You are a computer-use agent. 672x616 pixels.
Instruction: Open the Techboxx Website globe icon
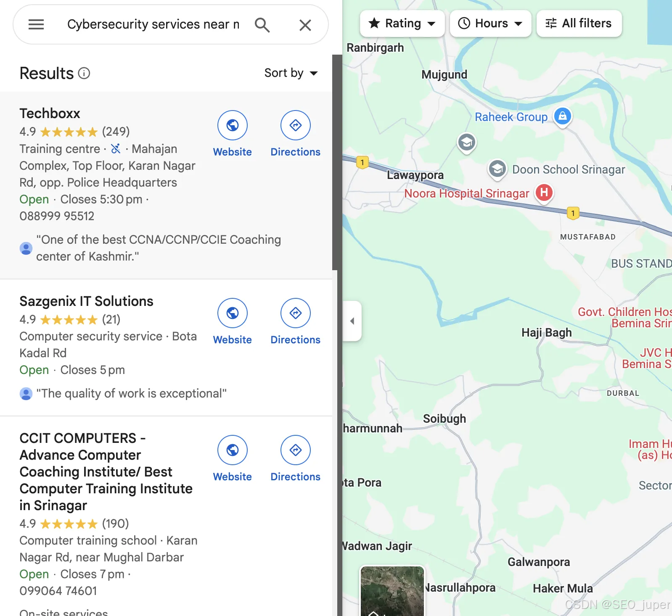233,125
